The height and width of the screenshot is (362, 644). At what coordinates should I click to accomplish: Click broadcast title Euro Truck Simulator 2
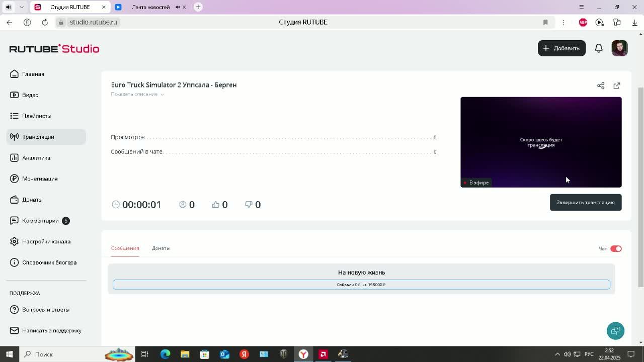click(174, 85)
